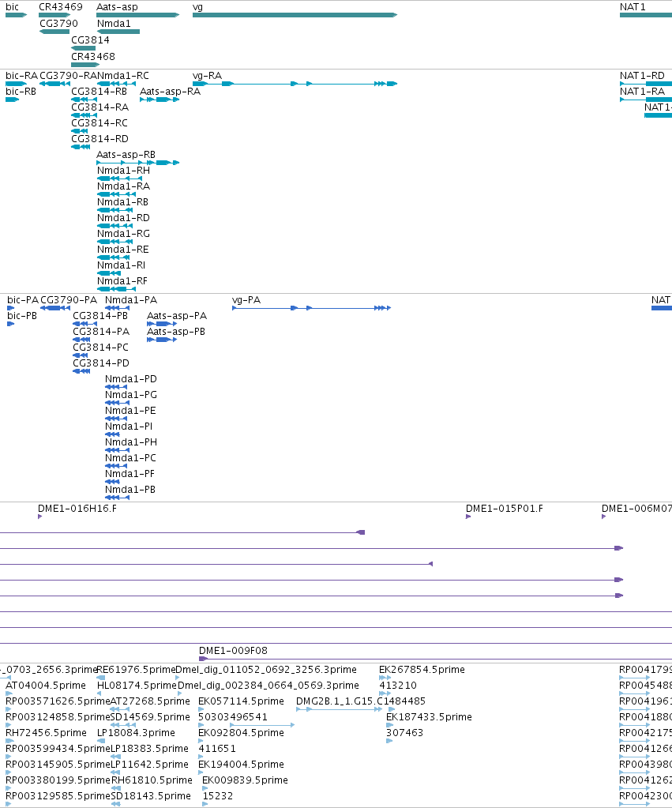Click the Nmda1-RA transcript label
This screenshot has height=808, width=672.
click(124, 186)
